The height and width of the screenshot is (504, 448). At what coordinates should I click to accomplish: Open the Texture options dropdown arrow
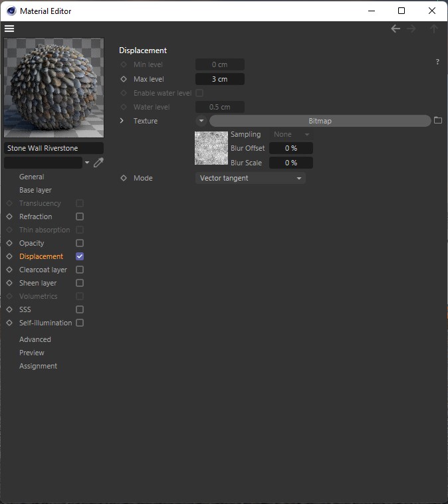coord(201,121)
